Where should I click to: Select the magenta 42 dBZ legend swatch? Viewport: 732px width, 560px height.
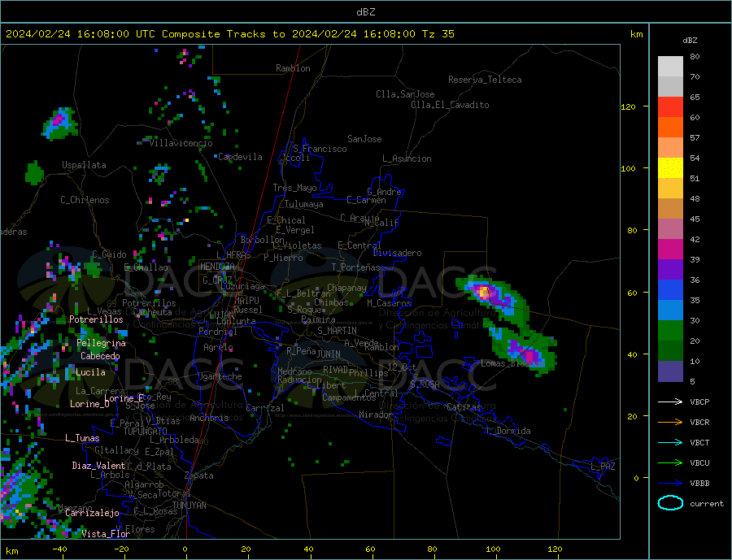click(x=670, y=250)
